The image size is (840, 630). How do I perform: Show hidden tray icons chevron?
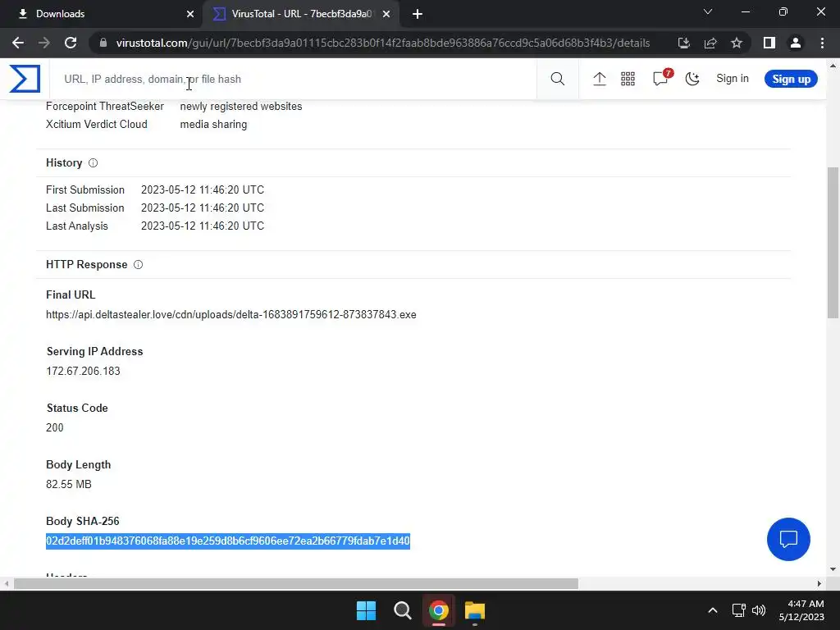point(713,610)
